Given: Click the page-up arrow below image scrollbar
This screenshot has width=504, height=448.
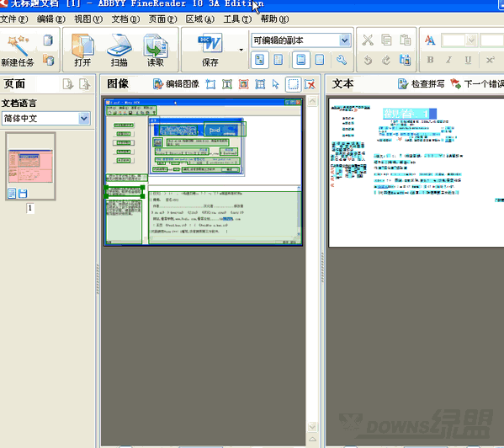Looking at the screenshot, I should click(x=312, y=439).
